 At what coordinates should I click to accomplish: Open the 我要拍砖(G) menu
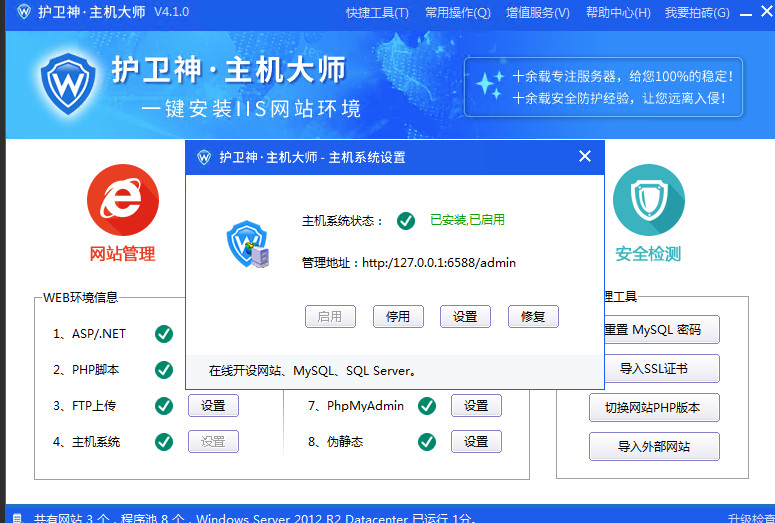(697, 13)
